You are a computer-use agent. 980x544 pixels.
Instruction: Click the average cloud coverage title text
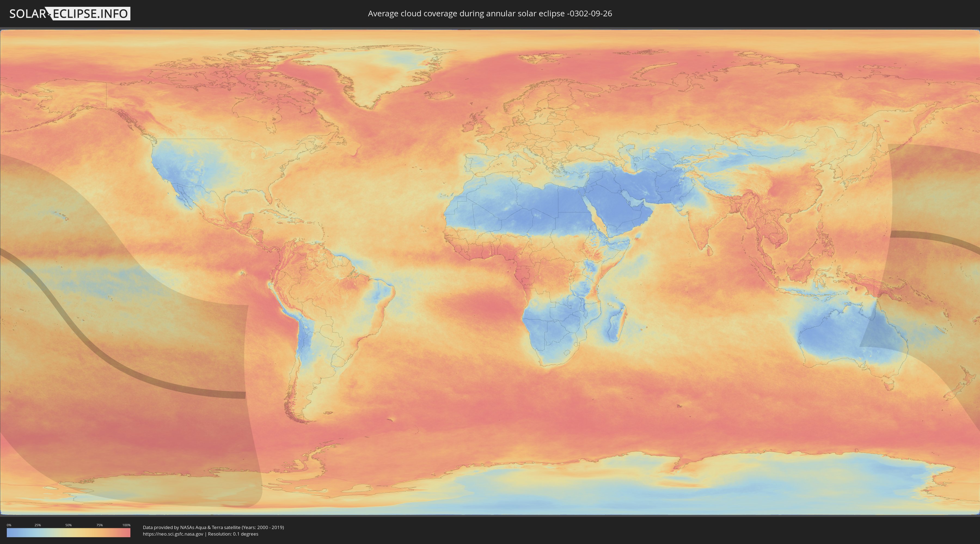pos(490,14)
